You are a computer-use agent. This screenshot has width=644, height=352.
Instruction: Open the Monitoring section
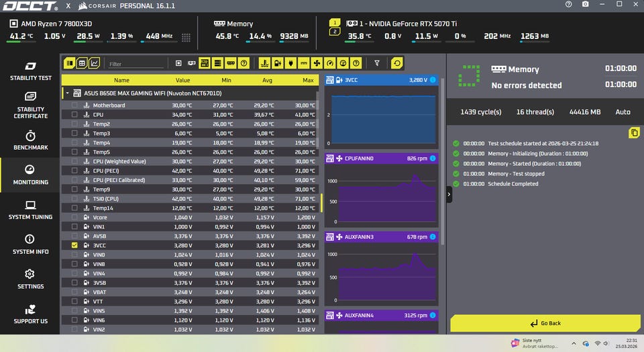coord(30,175)
